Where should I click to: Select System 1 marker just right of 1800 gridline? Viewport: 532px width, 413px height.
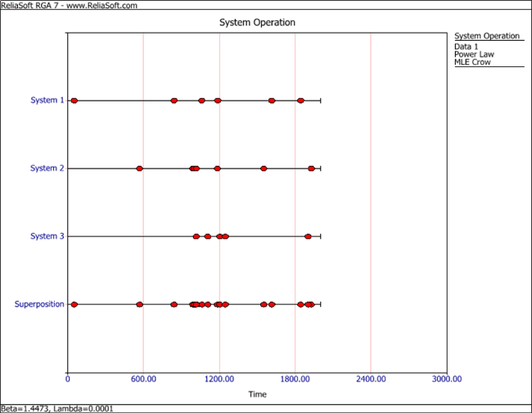click(300, 101)
